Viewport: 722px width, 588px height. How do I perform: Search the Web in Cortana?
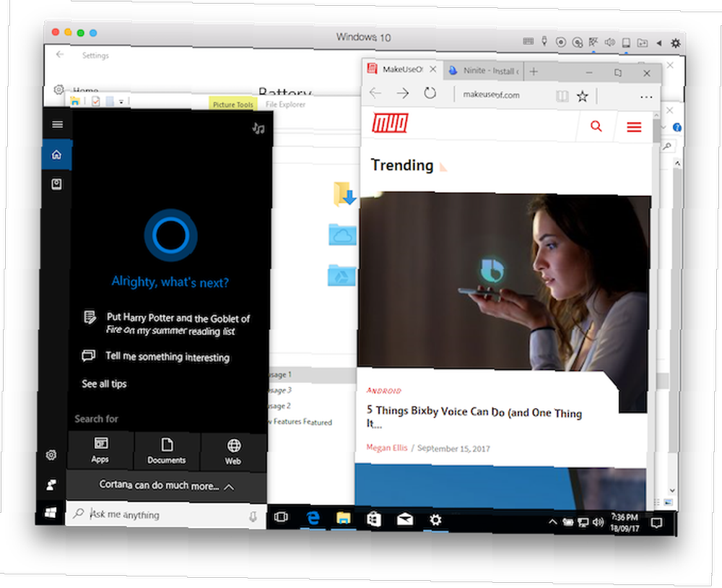233,451
